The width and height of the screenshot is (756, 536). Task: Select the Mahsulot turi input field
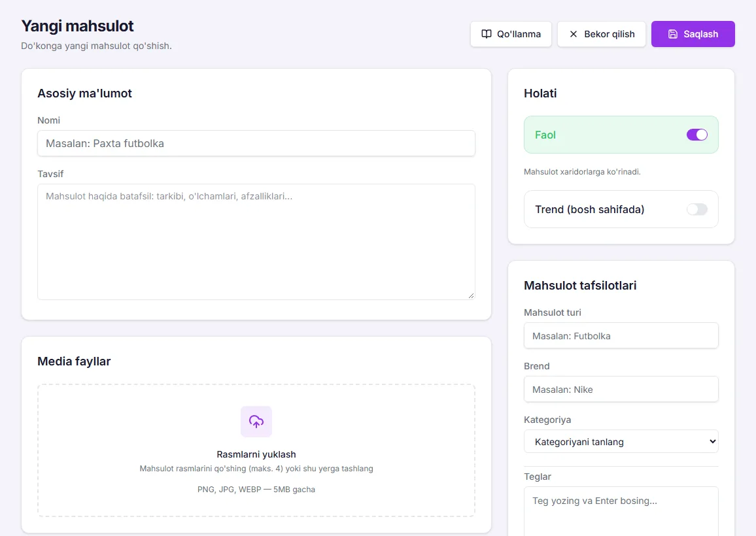click(x=621, y=335)
